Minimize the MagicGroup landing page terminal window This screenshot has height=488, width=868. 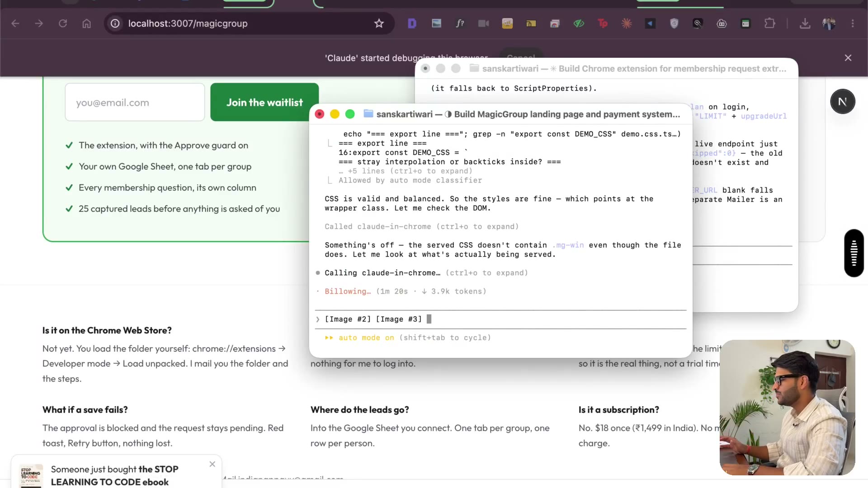point(335,114)
